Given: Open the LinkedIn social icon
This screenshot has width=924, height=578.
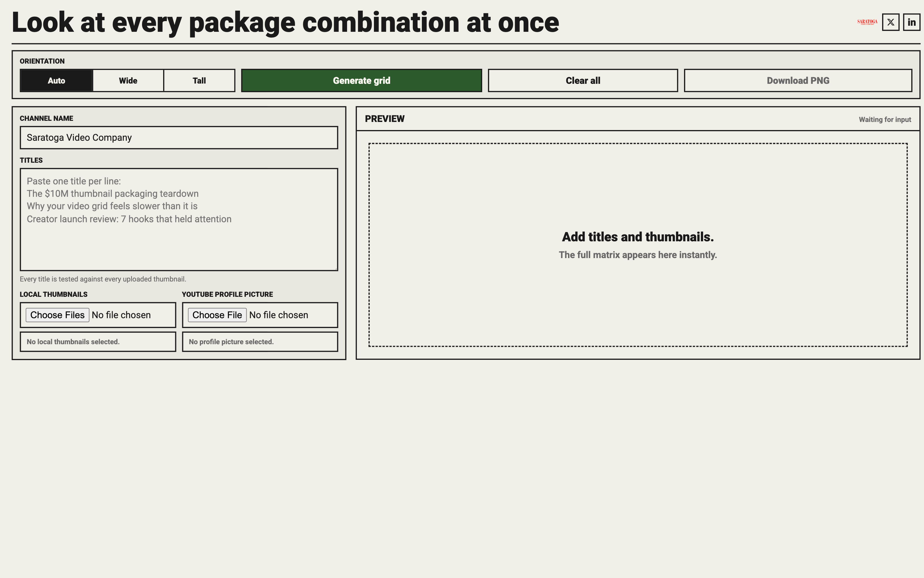Looking at the screenshot, I should click(911, 22).
